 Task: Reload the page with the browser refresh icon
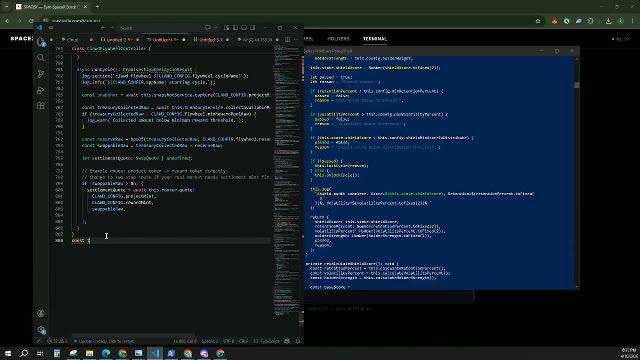31,21
